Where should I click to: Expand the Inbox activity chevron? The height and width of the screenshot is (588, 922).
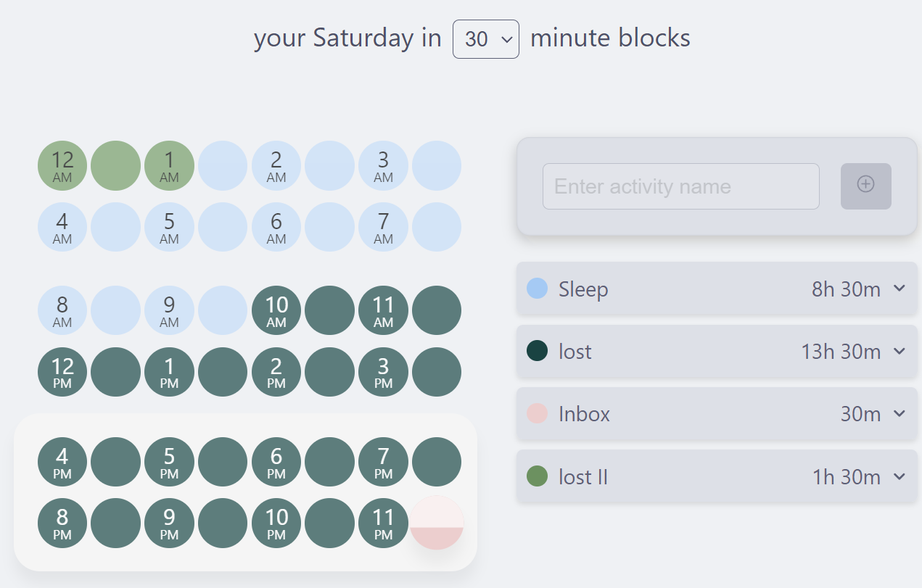(x=900, y=414)
